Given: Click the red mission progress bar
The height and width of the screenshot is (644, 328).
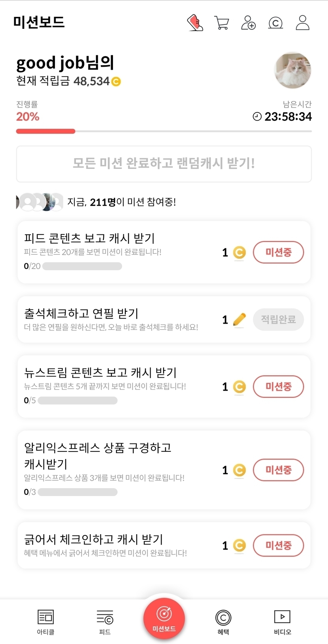Looking at the screenshot, I should click(x=45, y=131).
